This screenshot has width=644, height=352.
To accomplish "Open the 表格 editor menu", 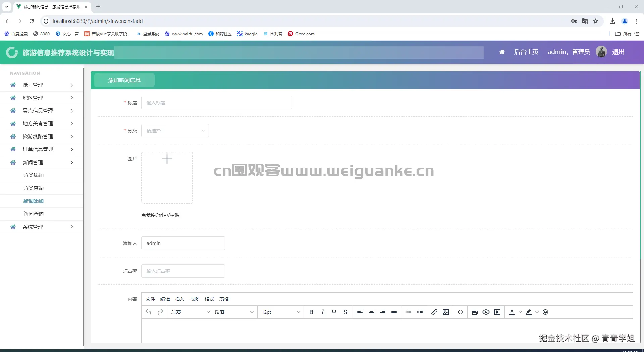I will (x=224, y=299).
